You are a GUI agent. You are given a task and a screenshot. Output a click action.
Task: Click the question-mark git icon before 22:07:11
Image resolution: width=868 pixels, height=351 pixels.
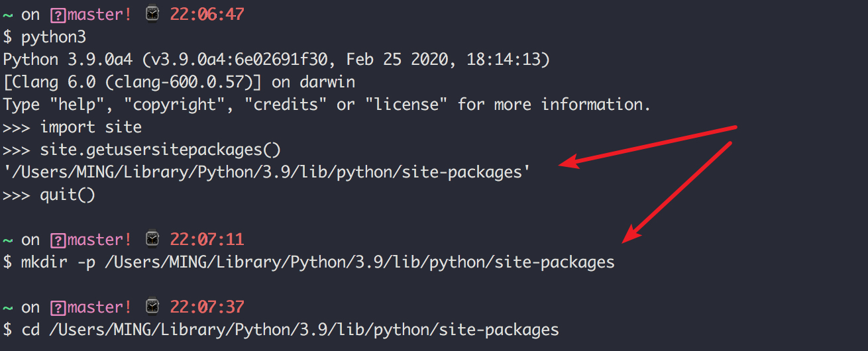[x=58, y=240]
